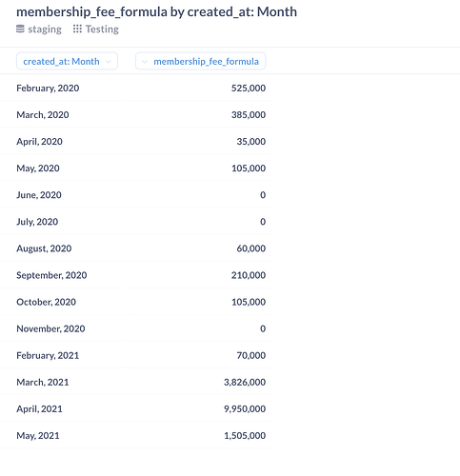Click the staging database icon
This screenshot has width=460, height=476.
(x=20, y=30)
